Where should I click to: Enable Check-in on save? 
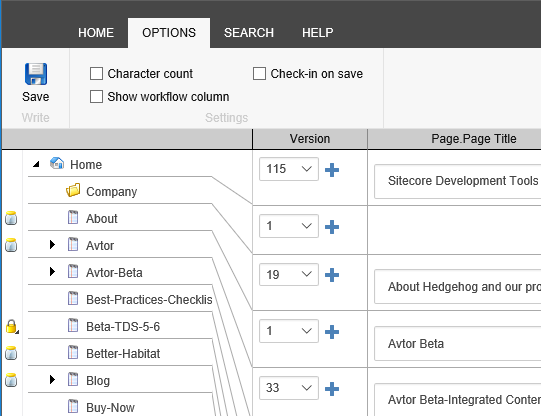(259, 73)
